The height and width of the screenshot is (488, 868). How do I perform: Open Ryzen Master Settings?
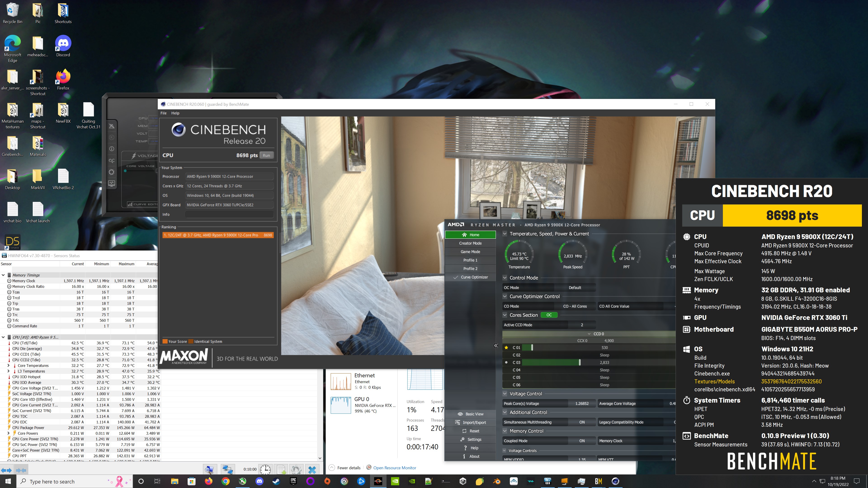[470, 439]
